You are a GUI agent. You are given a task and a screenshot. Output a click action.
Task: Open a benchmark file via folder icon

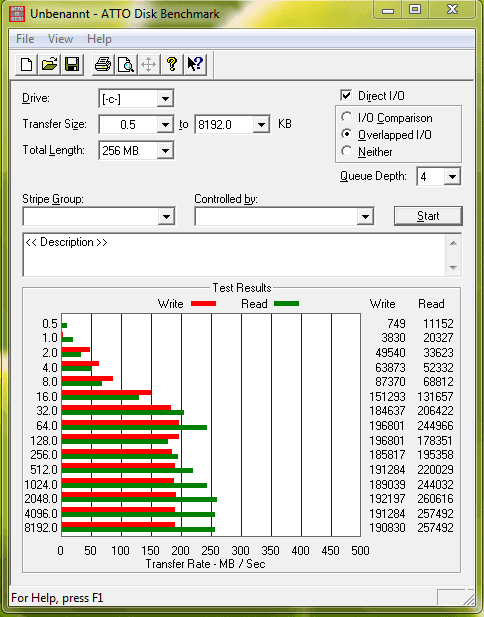[49, 64]
